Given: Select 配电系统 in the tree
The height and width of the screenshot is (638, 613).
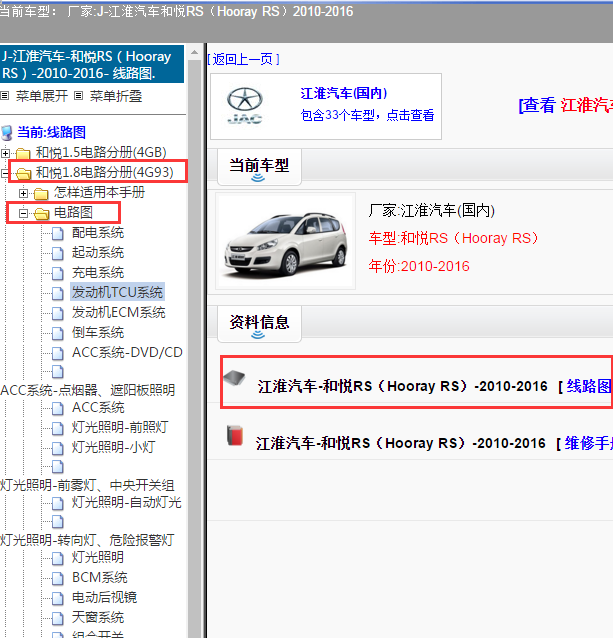Looking at the screenshot, I should point(98,233).
